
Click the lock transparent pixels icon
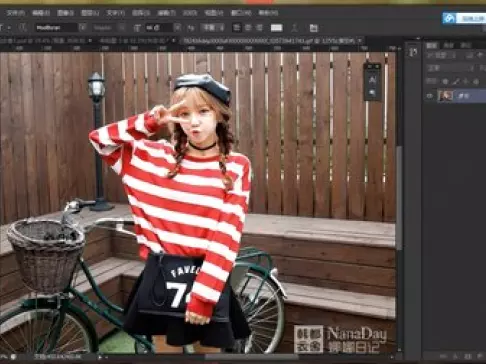(x=446, y=81)
